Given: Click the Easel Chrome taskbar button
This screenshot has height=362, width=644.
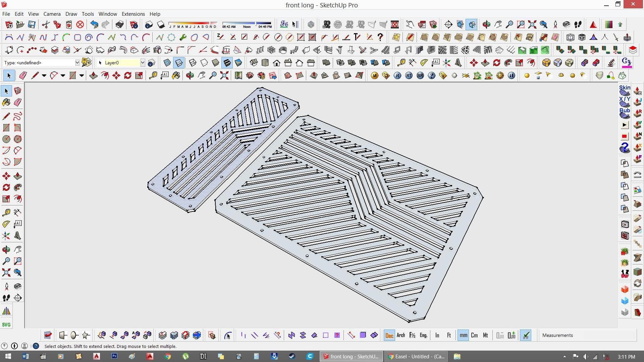Looking at the screenshot, I should pyautogui.click(x=416, y=356).
